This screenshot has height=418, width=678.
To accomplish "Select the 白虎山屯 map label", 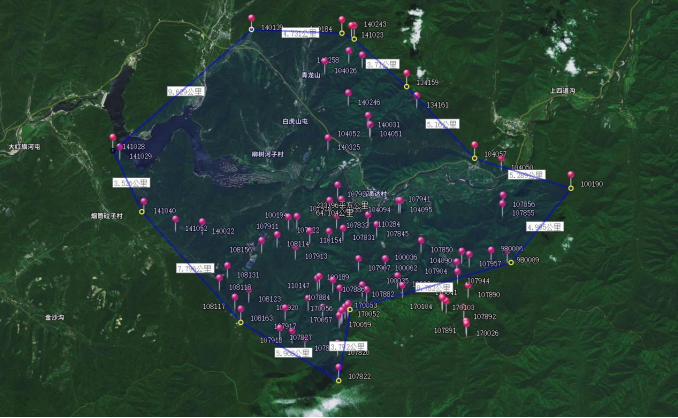I will 296,121.
